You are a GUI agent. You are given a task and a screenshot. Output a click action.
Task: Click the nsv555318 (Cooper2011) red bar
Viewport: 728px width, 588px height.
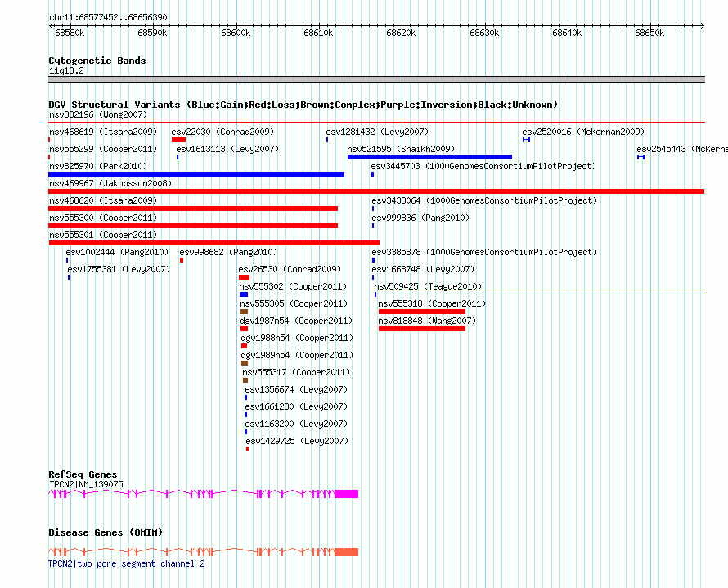tap(422, 312)
